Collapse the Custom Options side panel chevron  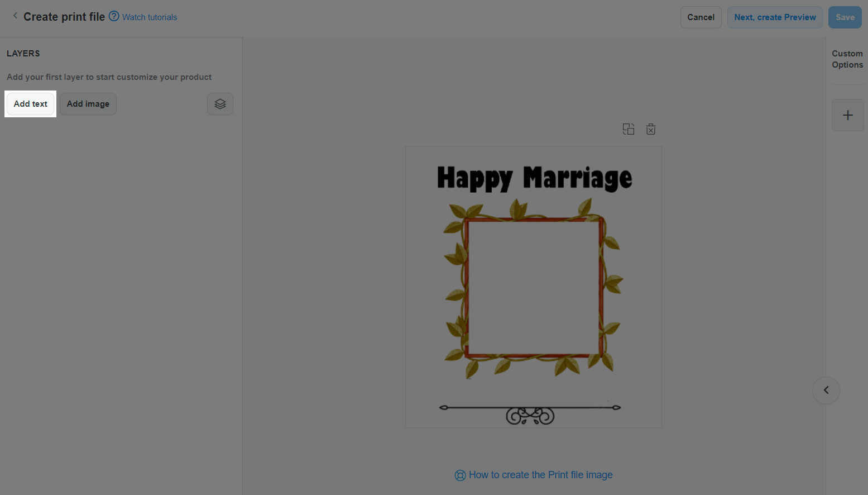pyautogui.click(x=826, y=391)
